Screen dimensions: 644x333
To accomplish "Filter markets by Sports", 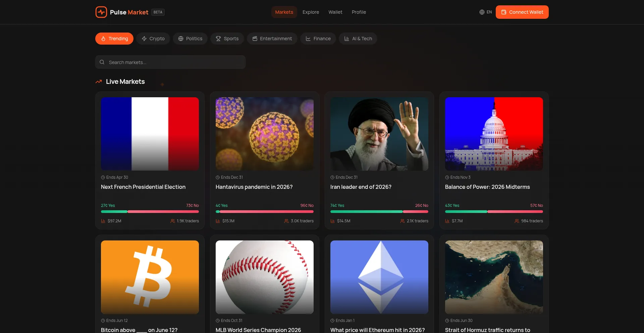I will 227,39.
